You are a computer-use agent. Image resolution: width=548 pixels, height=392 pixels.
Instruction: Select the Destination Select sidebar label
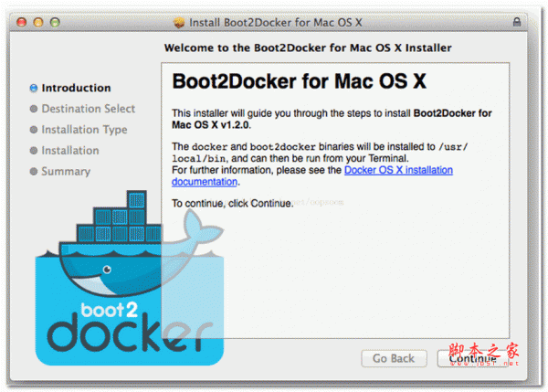point(88,109)
